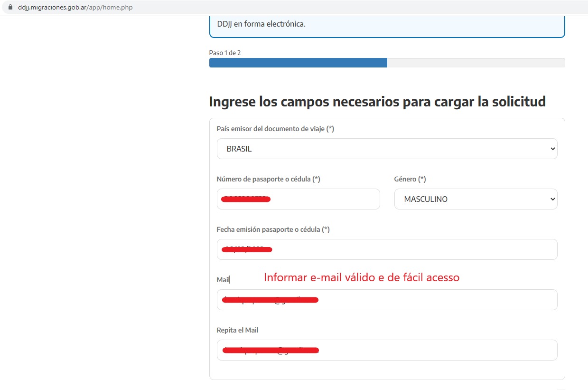
Task: Select the ddjj.migraciones.gob.ar URL text
Action: [75, 8]
